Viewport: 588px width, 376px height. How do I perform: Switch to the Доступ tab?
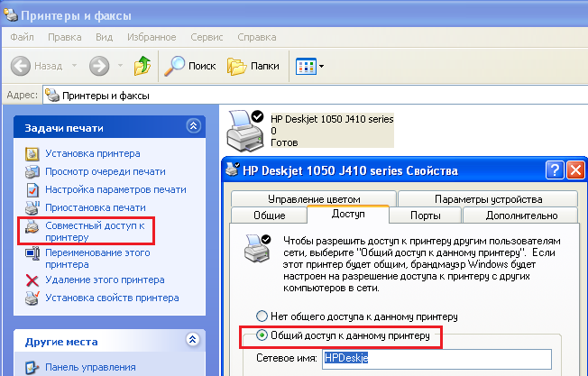coord(348,214)
